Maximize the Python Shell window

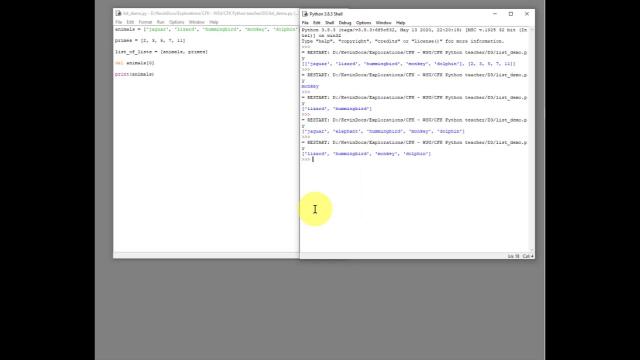click(x=511, y=14)
